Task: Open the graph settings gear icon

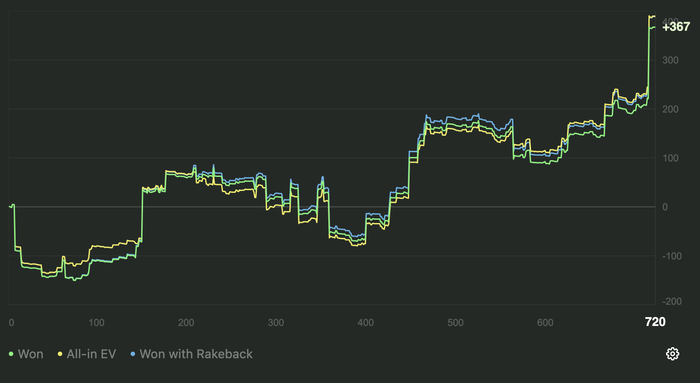Action: [x=672, y=354]
